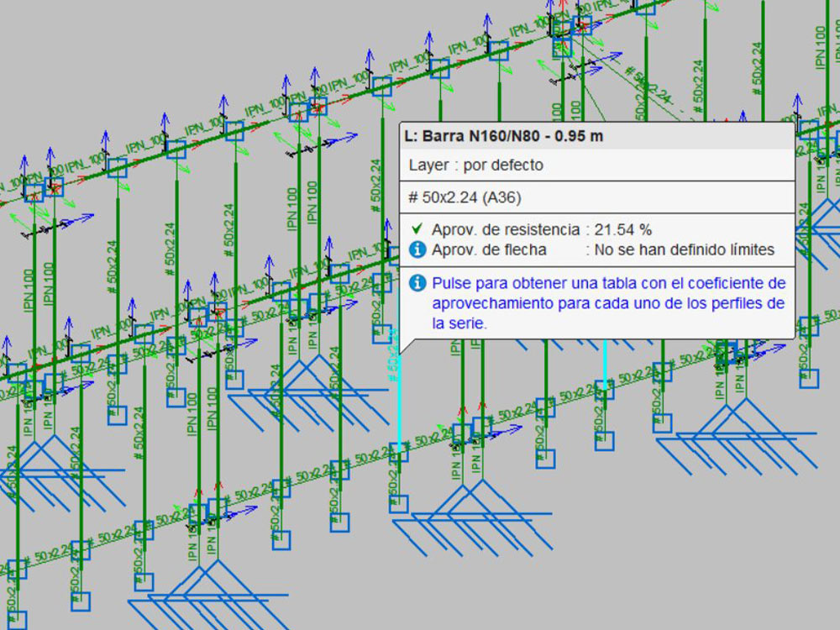
Task: Click the No se han definido límites text
Action: pos(684,249)
